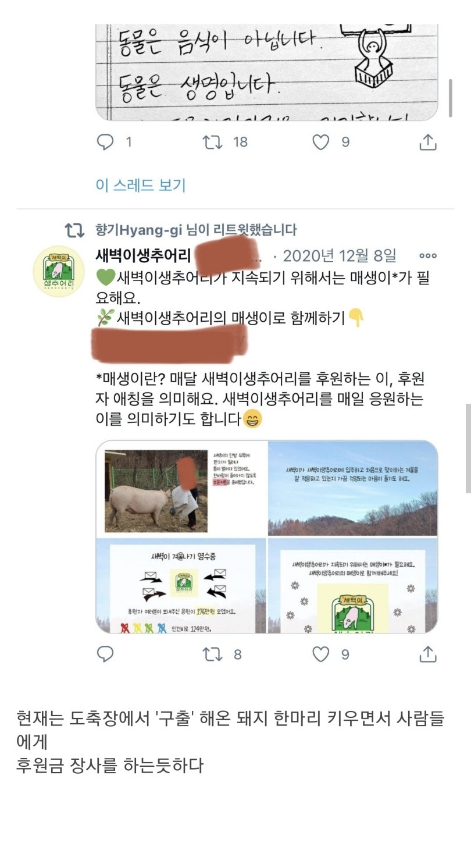471x868 pixels.
Task: Share the handwritten note tweet
Action: click(427, 142)
